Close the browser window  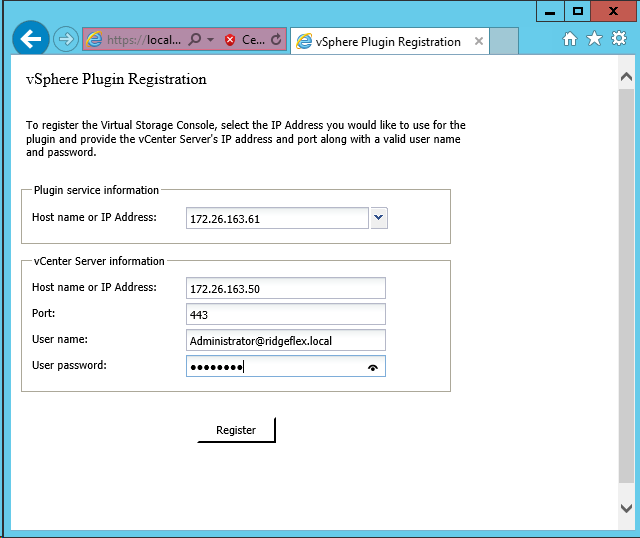(613, 11)
